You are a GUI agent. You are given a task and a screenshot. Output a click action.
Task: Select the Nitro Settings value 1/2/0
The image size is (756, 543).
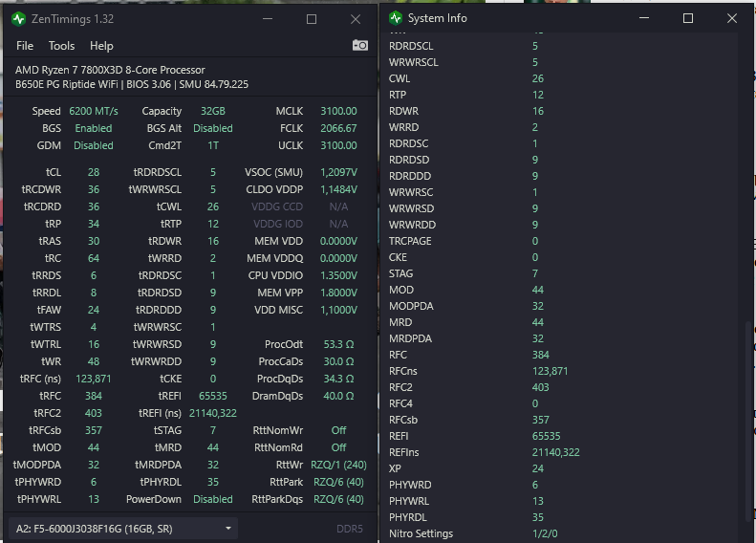point(545,533)
